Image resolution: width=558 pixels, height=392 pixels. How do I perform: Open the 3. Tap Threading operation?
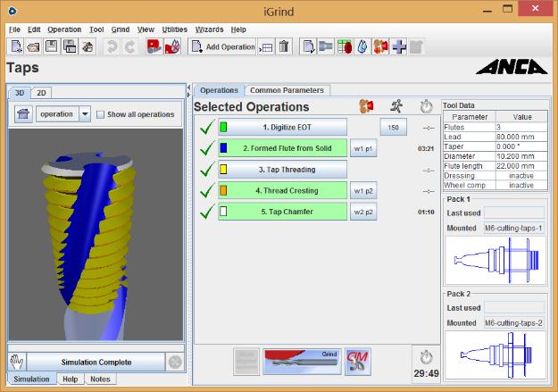coord(282,170)
